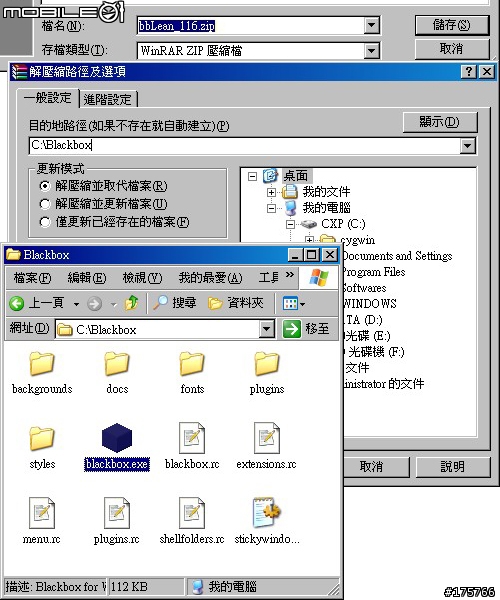Select the menu.rc file icon

[42, 513]
